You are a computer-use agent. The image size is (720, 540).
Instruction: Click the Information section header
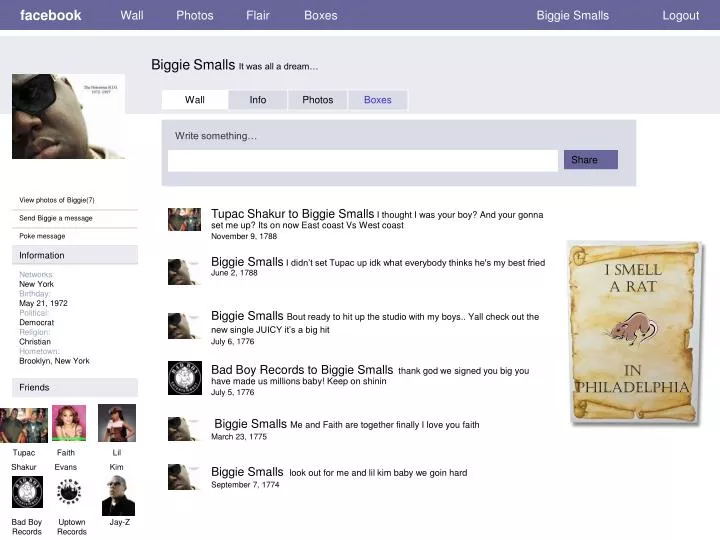[x=75, y=255]
